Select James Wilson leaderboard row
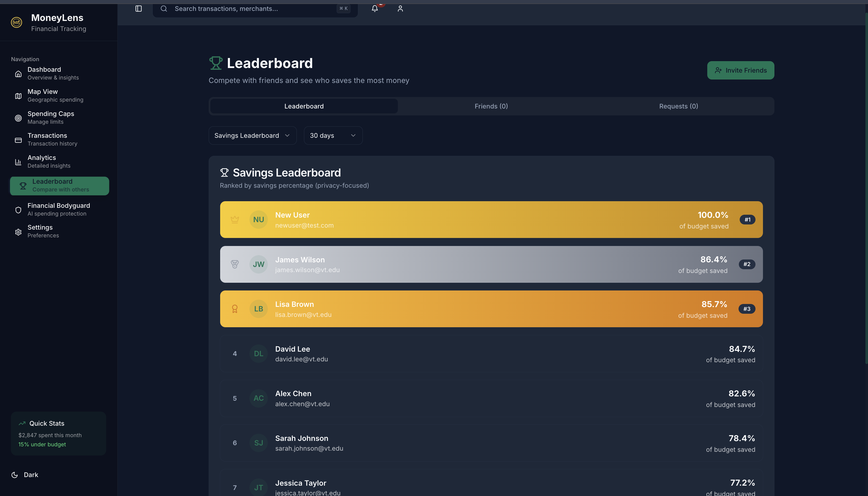This screenshot has width=868, height=496. point(491,264)
